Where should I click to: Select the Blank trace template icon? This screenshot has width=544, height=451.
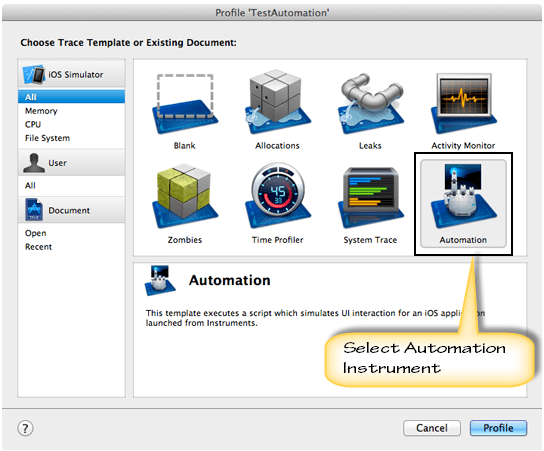click(185, 104)
